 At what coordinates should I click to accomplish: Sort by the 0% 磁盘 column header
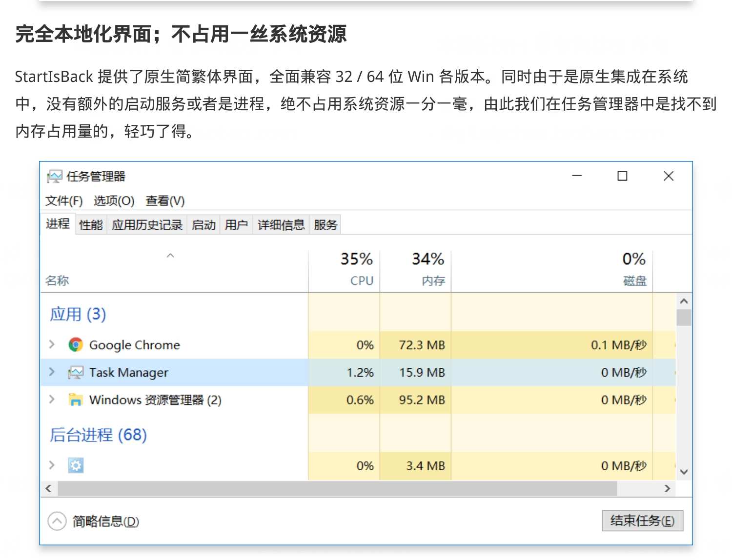552,271
